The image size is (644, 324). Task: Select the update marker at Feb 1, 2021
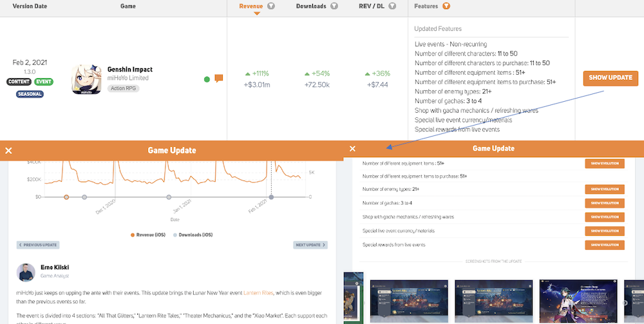pos(271,197)
